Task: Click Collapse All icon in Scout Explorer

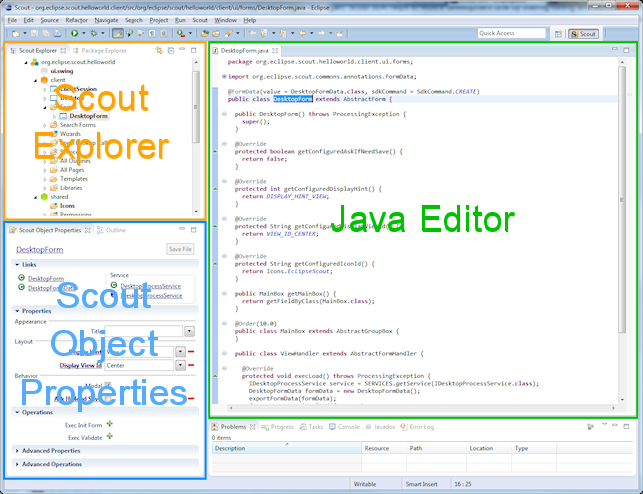Action: coord(171,50)
